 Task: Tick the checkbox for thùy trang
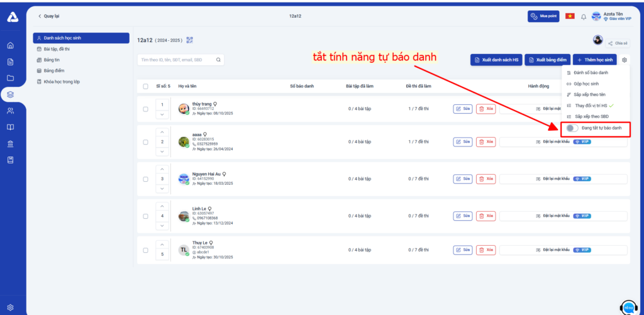tap(146, 109)
